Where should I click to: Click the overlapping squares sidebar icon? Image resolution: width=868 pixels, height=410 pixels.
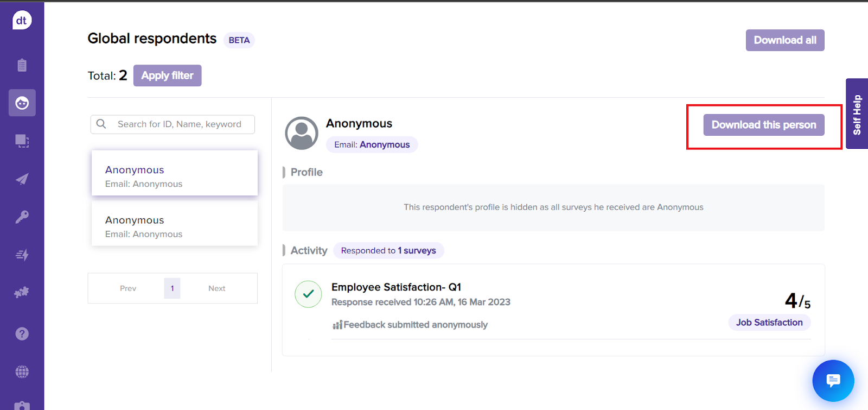(x=22, y=141)
